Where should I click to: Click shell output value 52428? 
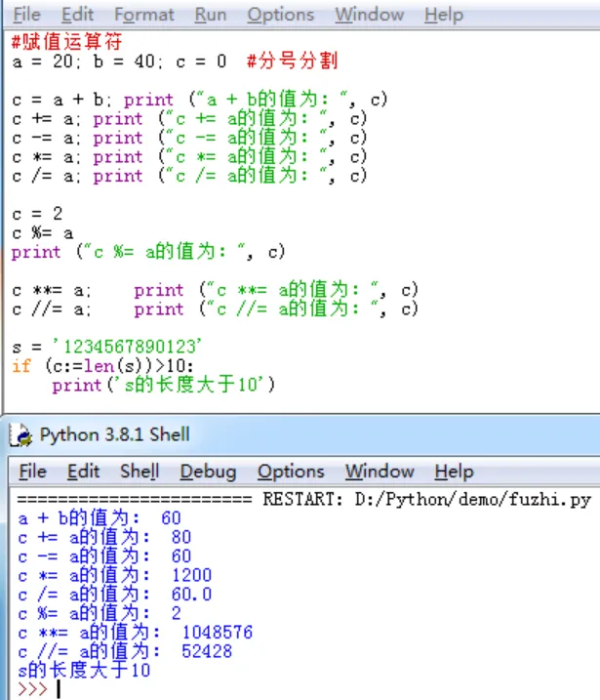click(207, 651)
